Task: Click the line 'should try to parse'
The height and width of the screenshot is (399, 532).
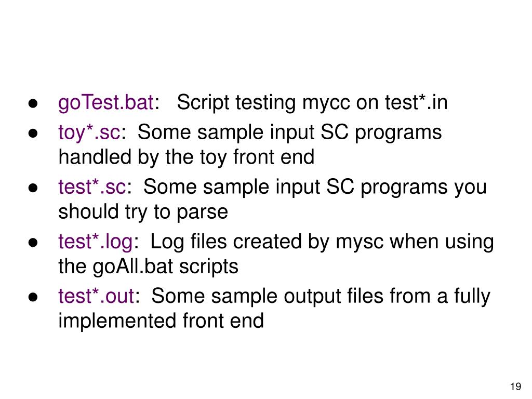Action: click(143, 212)
